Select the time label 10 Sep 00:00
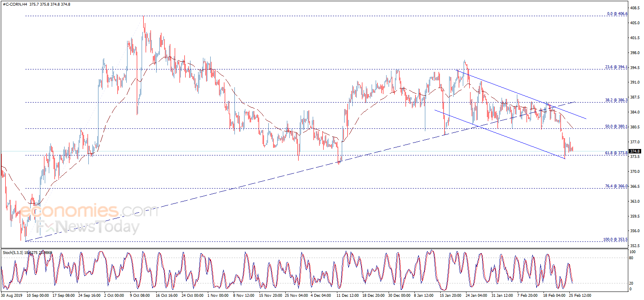The image size is (644, 300). point(38,296)
